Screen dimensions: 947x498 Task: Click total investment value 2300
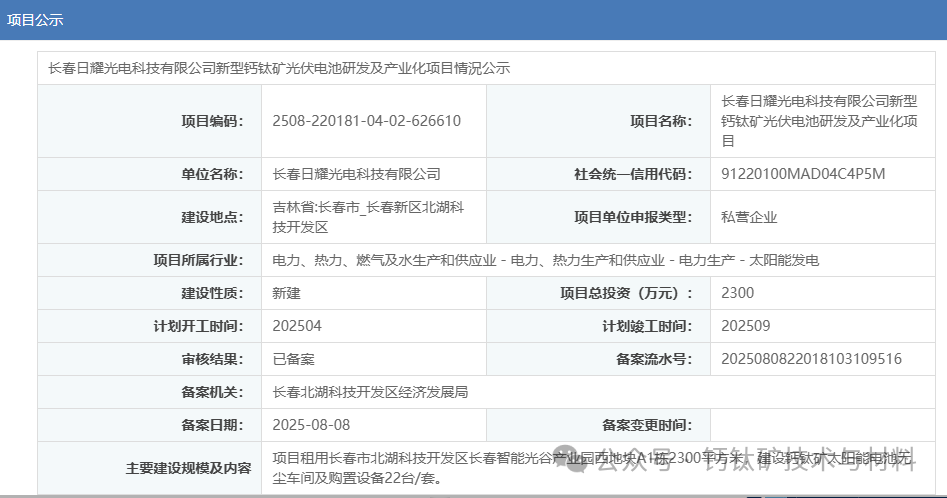point(737,293)
